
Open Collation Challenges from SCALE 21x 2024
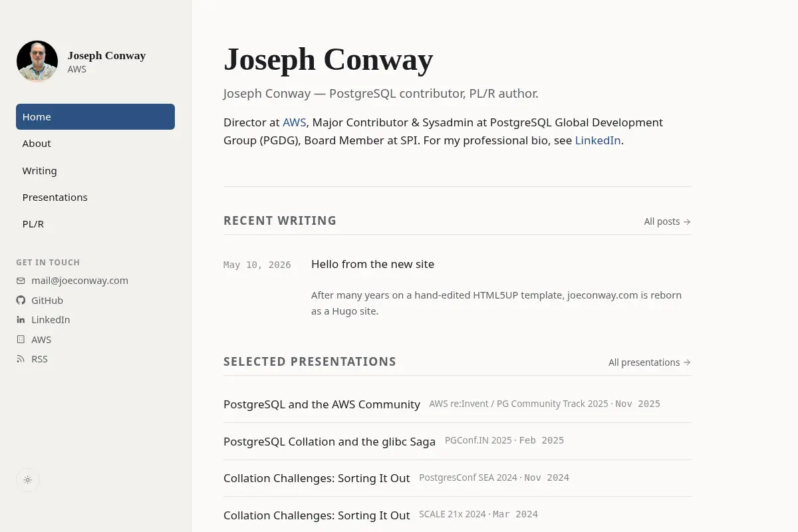(317, 515)
